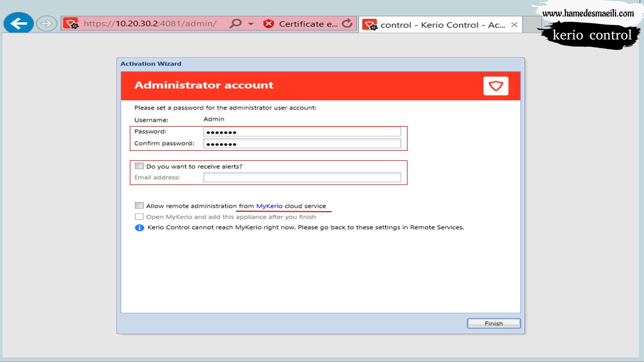The width and height of the screenshot is (644, 362).
Task: Click into the Password field
Action: (x=302, y=132)
